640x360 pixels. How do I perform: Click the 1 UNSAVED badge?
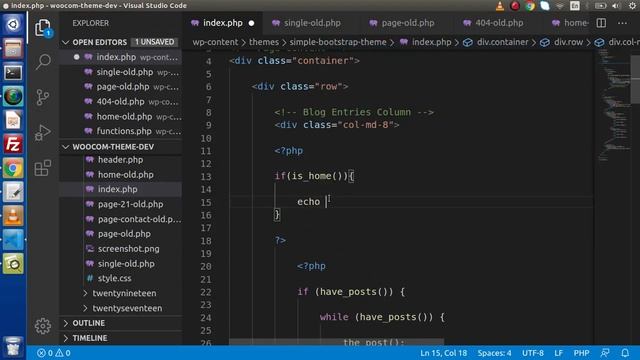click(x=154, y=42)
